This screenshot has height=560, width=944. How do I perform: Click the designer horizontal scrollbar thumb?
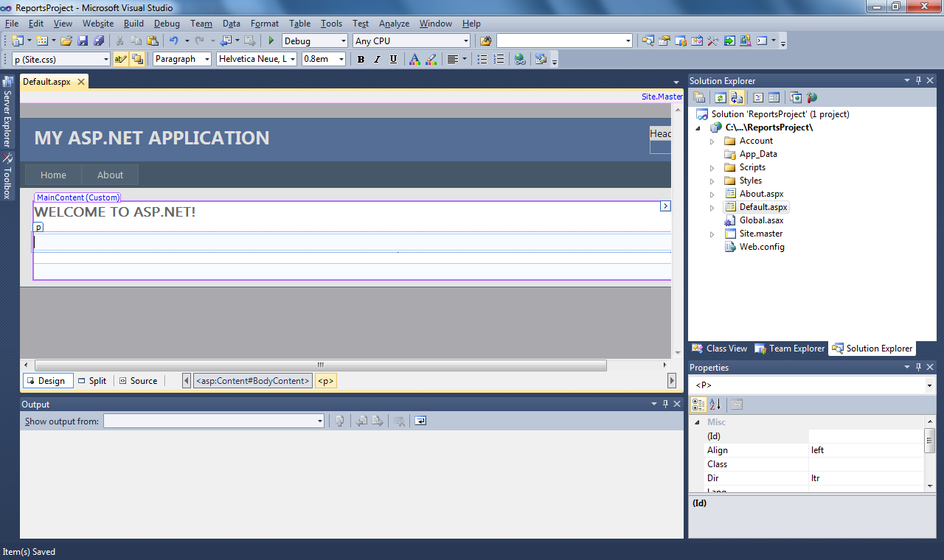pyautogui.click(x=320, y=365)
